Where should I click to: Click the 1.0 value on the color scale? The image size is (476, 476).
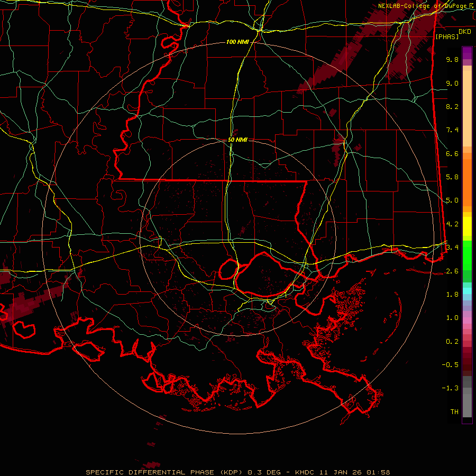(452, 318)
